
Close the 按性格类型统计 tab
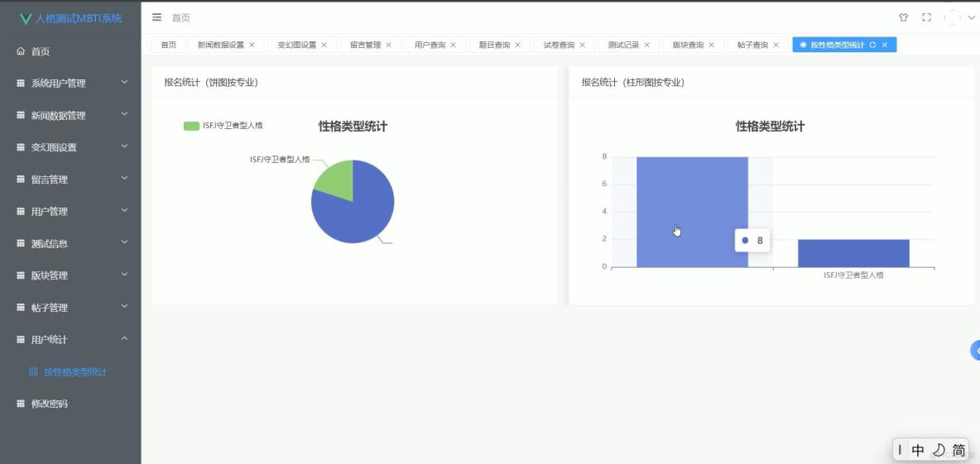[x=884, y=45]
